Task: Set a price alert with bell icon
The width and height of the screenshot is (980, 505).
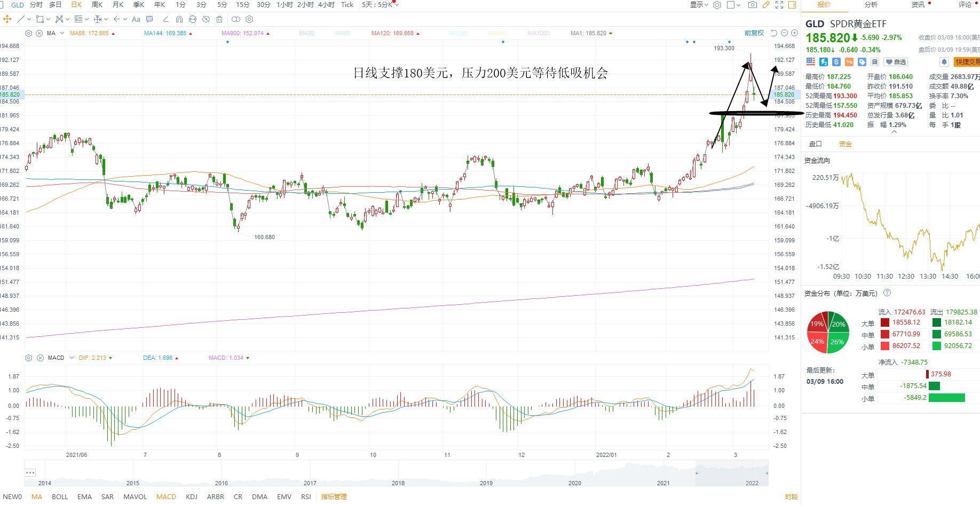Action: coord(944,62)
